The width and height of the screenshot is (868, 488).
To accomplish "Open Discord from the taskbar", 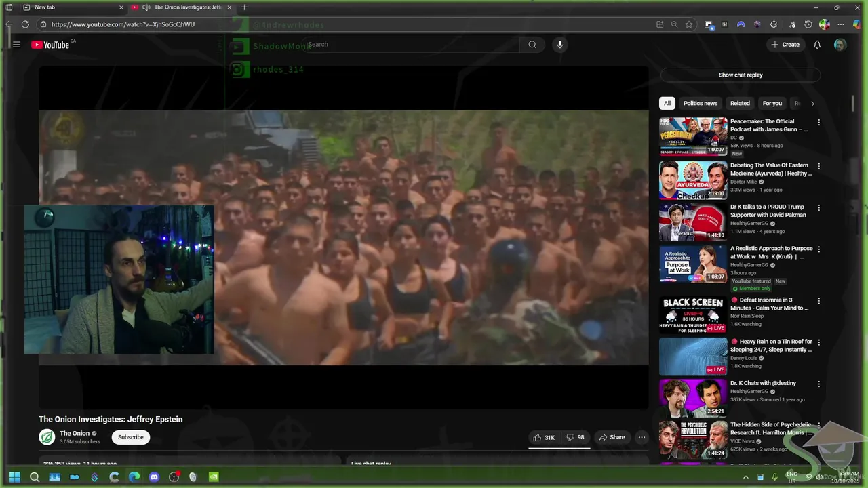I will click(154, 477).
